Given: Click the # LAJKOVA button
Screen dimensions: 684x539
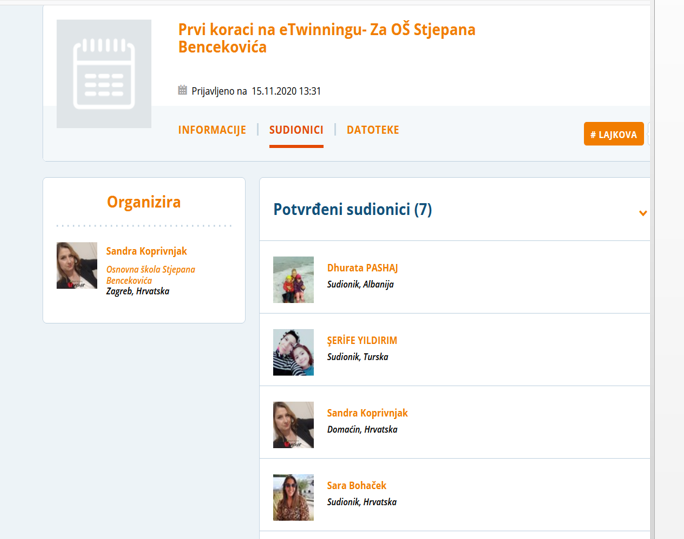Looking at the screenshot, I should (614, 134).
